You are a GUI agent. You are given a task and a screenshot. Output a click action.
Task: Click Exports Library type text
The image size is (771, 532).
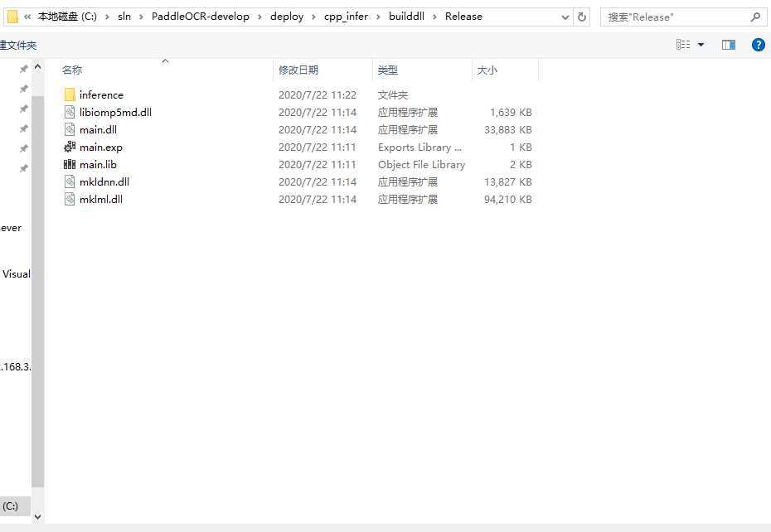pos(419,147)
